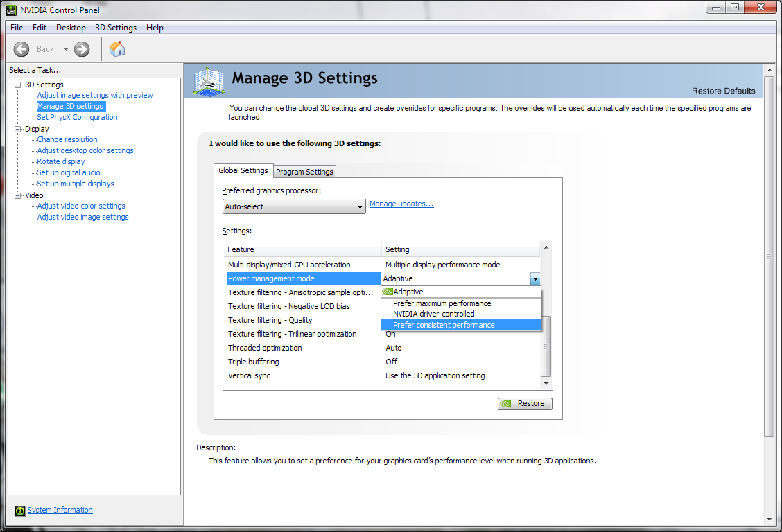
Task: Click the Restore button
Action: pyautogui.click(x=525, y=403)
